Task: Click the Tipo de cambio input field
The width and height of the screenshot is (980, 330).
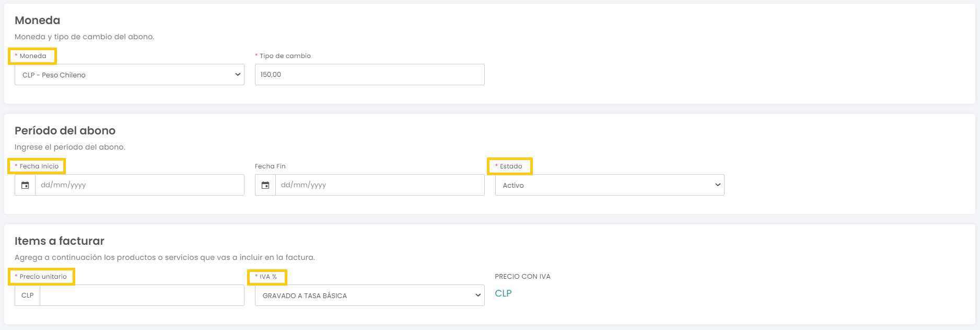Action: 370,74
